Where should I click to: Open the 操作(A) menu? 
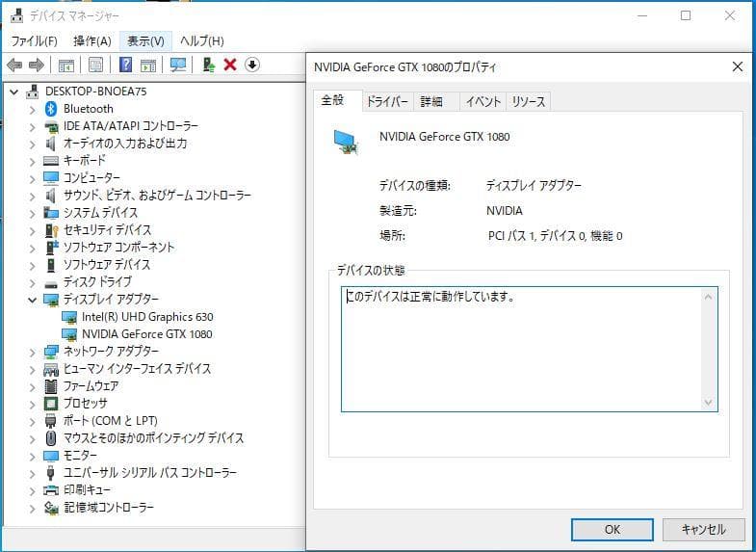click(91, 40)
